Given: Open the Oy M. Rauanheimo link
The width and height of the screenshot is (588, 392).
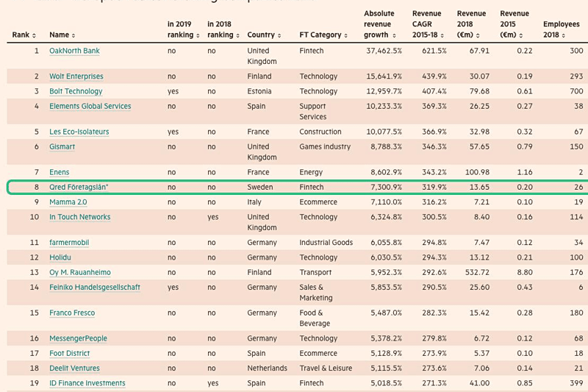Looking at the screenshot, I should [80, 272].
